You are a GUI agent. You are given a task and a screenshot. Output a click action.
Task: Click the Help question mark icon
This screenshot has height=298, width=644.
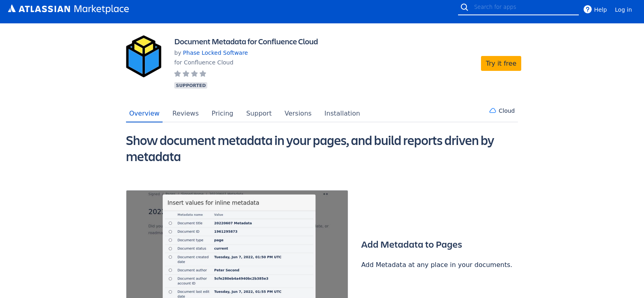[588, 9]
